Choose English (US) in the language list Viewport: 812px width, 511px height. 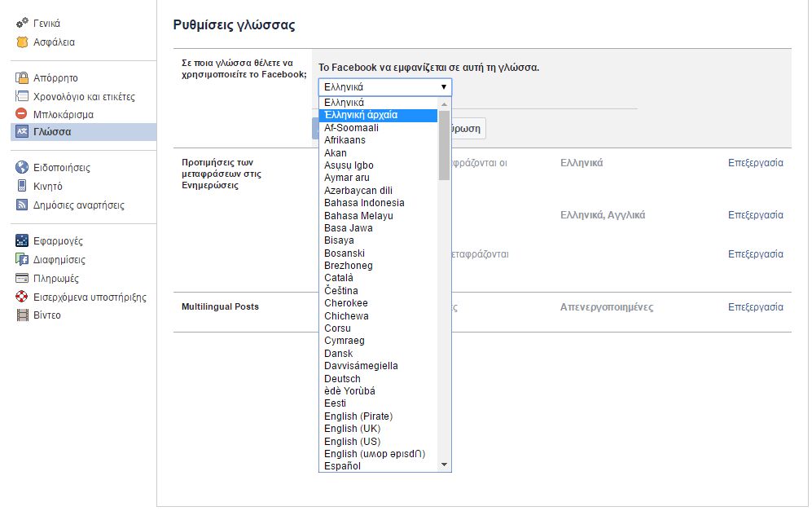352,442
